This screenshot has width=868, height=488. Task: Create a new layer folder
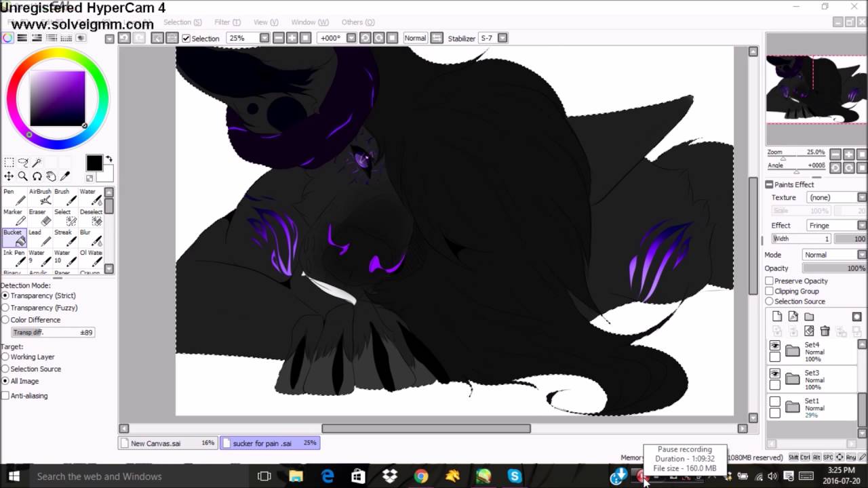[x=809, y=317]
